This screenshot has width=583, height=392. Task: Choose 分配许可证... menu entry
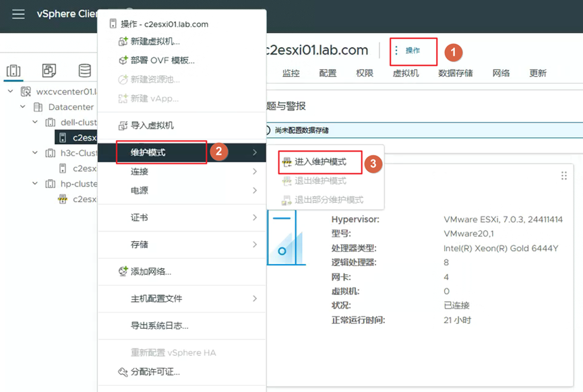click(182, 372)
